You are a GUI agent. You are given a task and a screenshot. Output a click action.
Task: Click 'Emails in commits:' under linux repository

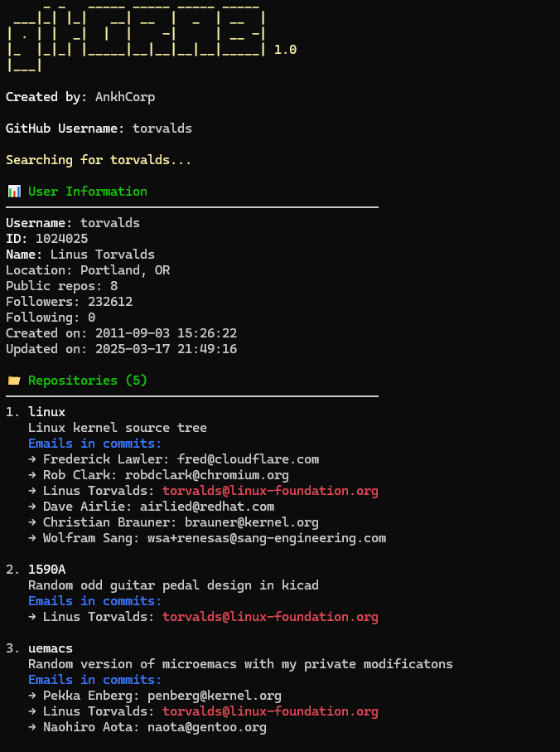(x=94, y=444)
